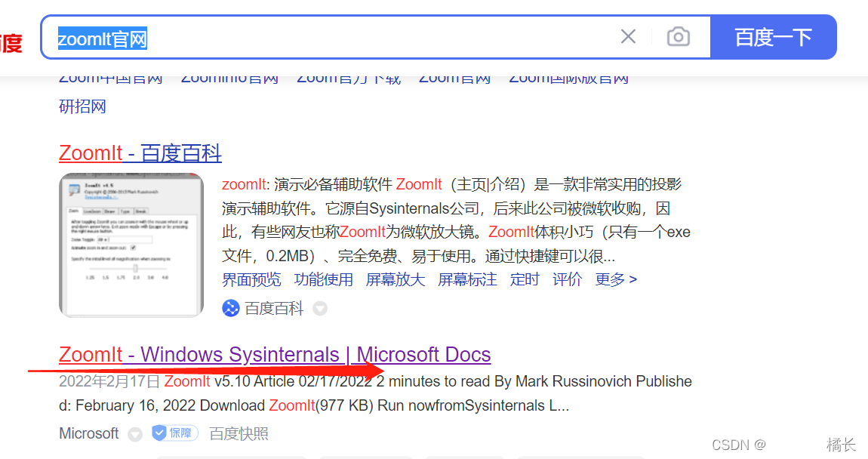Viewport: 868px width, 459px height.
Task: Open ZoomIt - Windows Sysinternals Microsoft Docs result
Action: pos(275,354)
